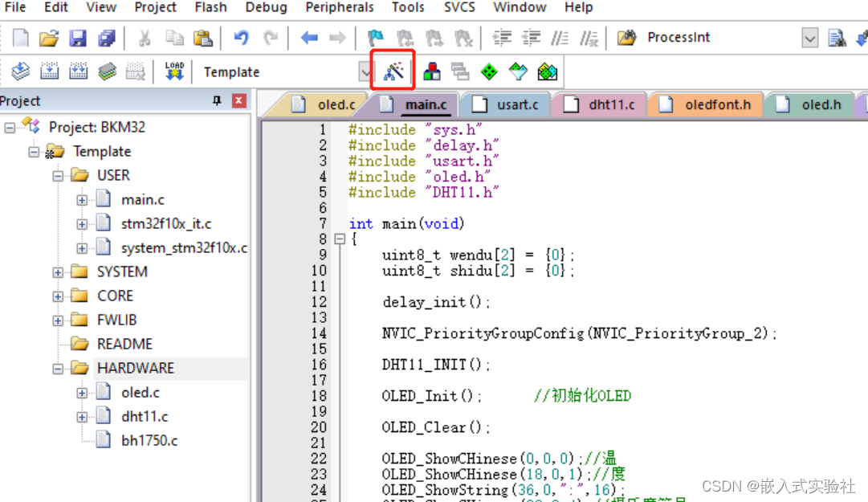This screenshot has width=868, height=502.
Task: Click the Open file icon
Action: click(x=49, y=38)
